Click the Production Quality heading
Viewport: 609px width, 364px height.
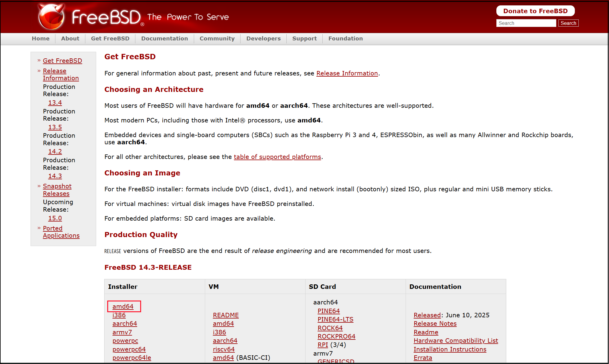[141, 235]
